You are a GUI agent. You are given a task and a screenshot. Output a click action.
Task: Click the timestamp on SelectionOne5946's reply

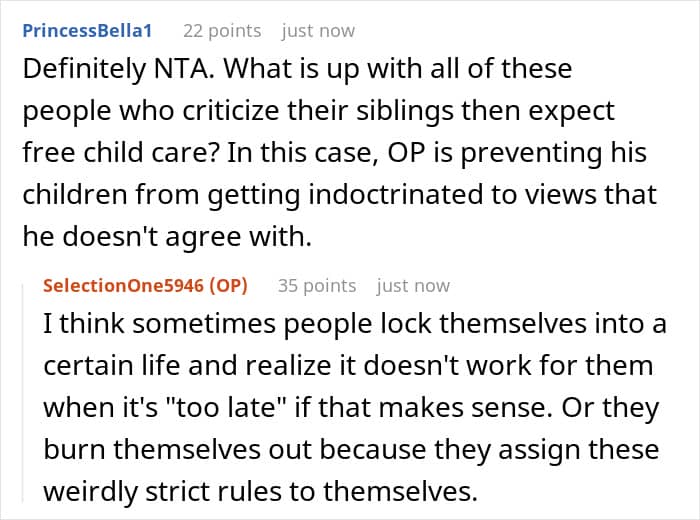[x=413, y=286]
